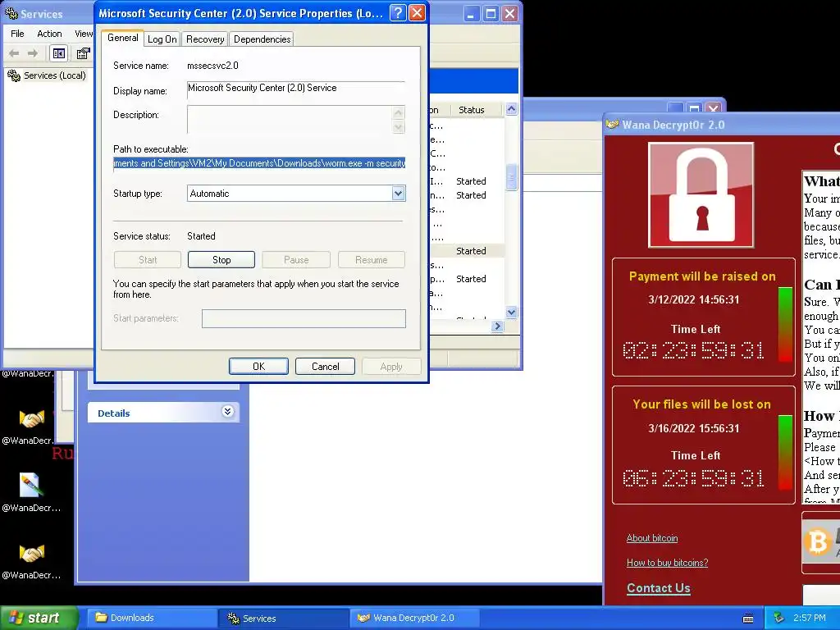Switch to Services in the taskbar
Screen dimensions: 840x630
point(284,618)
